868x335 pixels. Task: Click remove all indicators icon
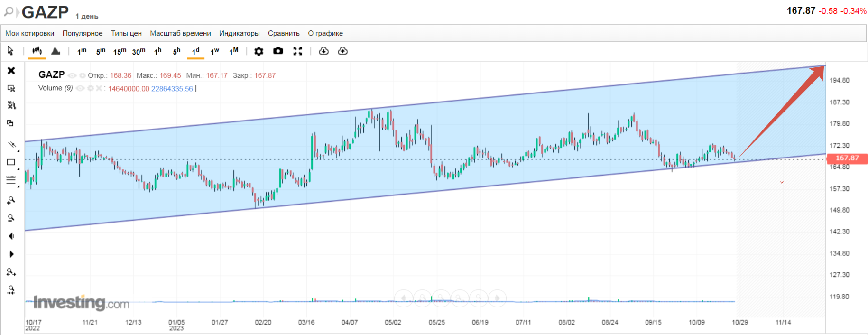point(11,105)
